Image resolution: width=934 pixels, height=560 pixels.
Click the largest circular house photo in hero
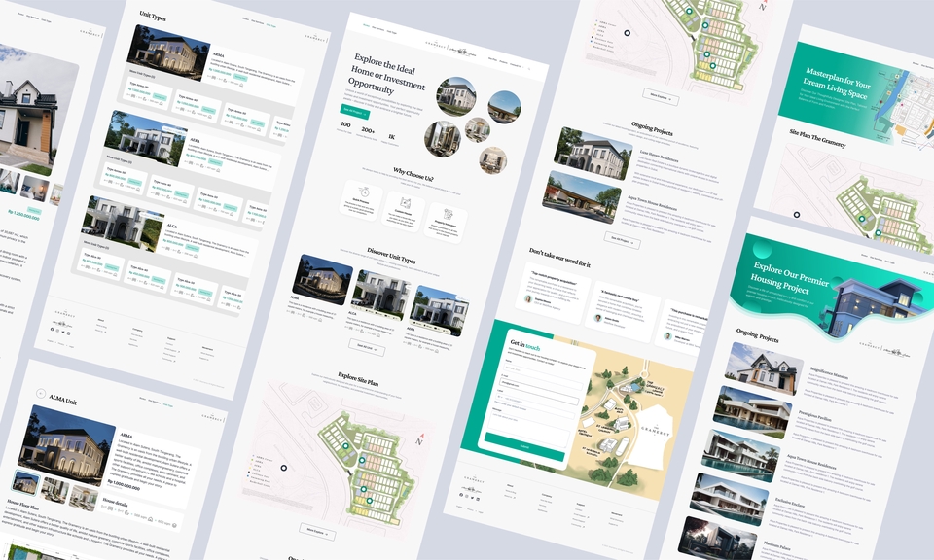(x=456, y=96)
